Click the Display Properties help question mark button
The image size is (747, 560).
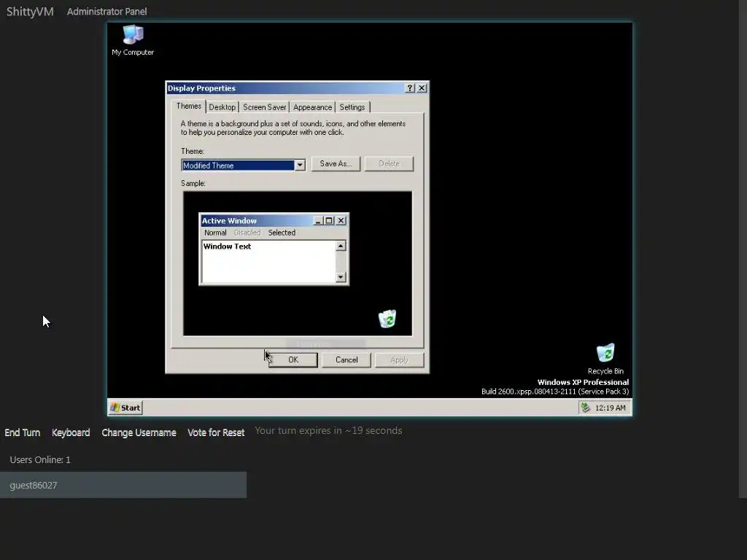click(x=410, y=88)
